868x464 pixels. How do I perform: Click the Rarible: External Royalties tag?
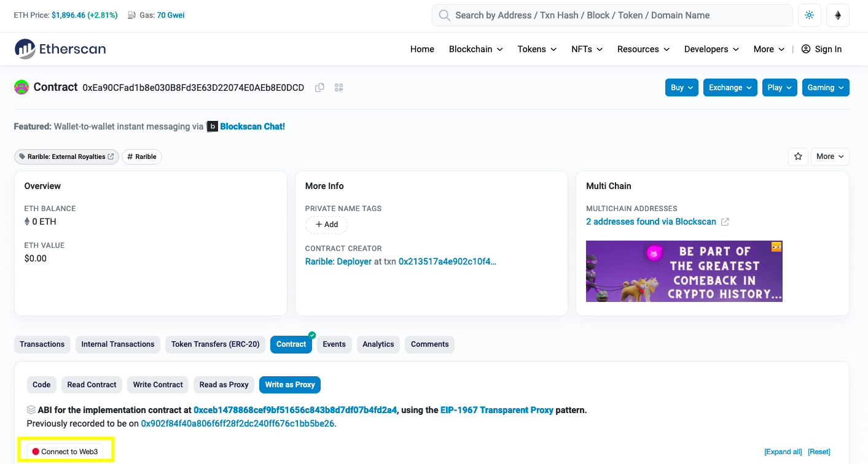66,157
